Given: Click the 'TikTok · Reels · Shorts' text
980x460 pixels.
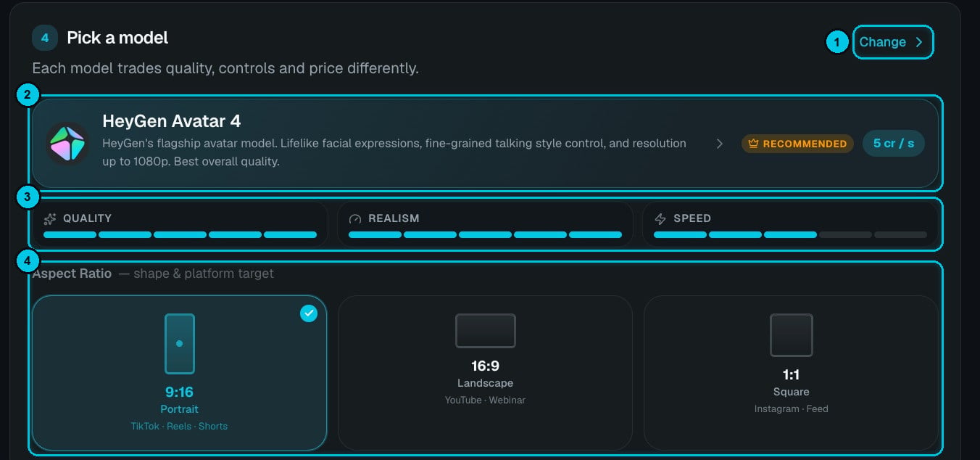Looking at the screenshot, I should (179, 426).
